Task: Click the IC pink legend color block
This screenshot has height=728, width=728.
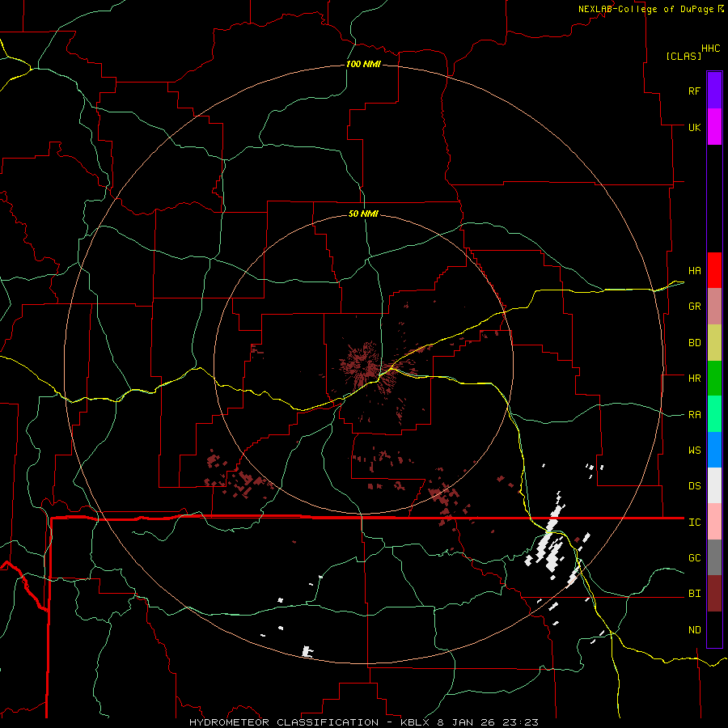Action: coord(714,522)
